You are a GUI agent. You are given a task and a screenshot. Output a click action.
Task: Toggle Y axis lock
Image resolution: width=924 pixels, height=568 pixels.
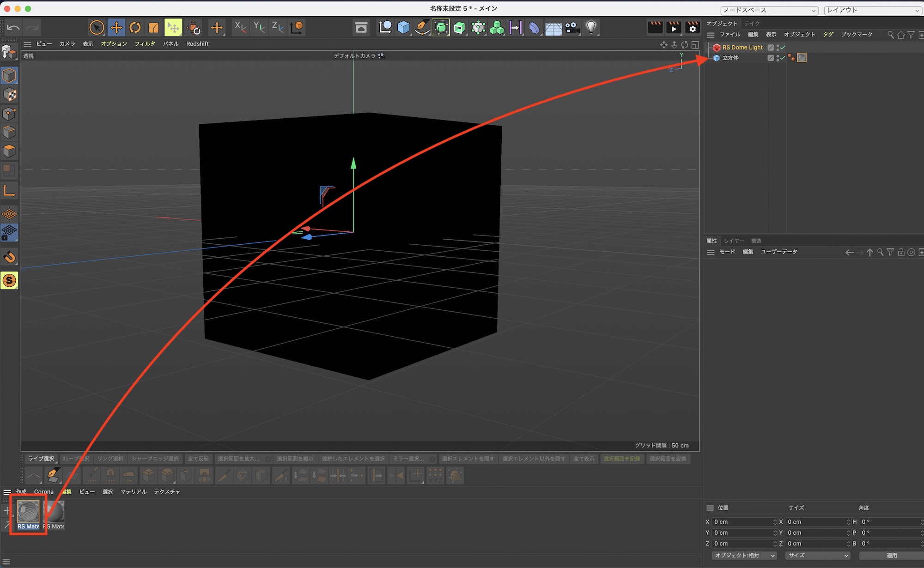pos(259,27)
